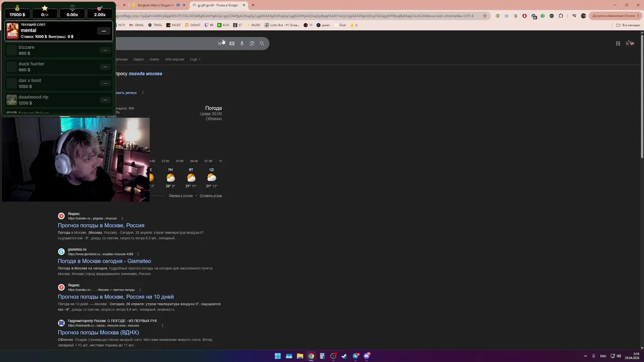Image resolution: width=644 pixels, height=362 pixels.
Task: Open the MUSIC bookmark
Action: [254, 25]
